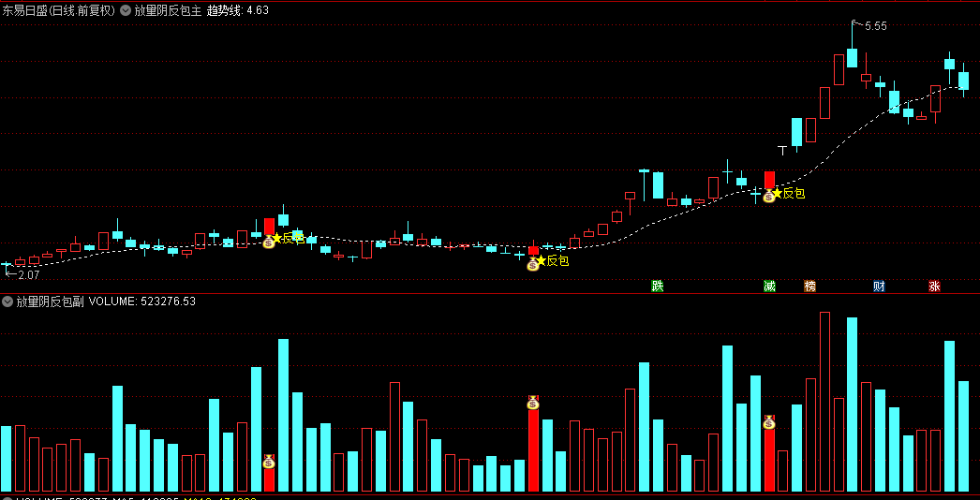980x500 pixels.
Task: Click the 反包 label overlapping the dashed trend line
Action: click(x=294, y=238)
